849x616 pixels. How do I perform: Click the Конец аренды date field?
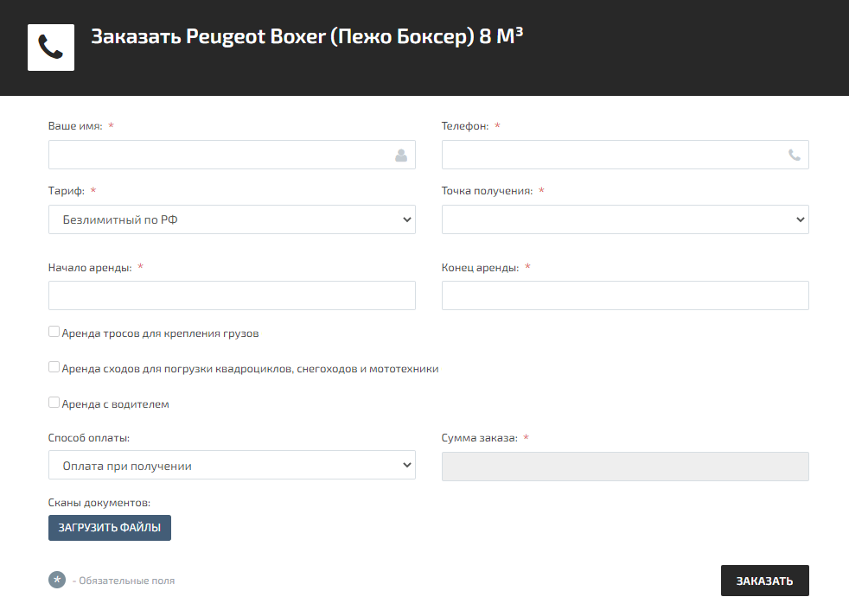tap(625, 295)
